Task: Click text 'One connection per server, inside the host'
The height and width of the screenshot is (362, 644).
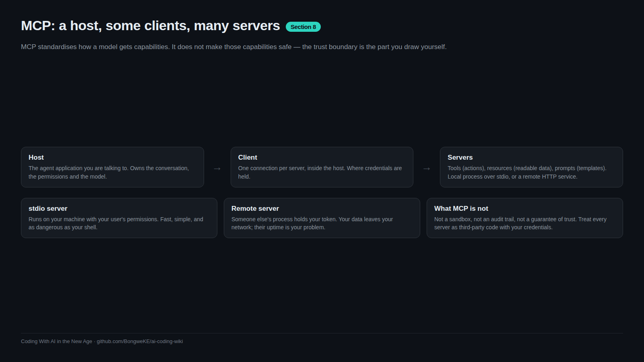Action: coord(291,168)
